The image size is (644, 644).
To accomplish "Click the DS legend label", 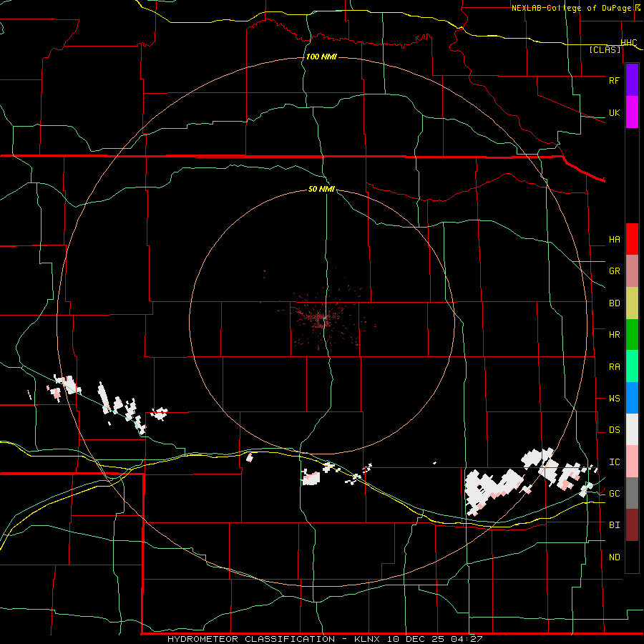I will (614, 430).
